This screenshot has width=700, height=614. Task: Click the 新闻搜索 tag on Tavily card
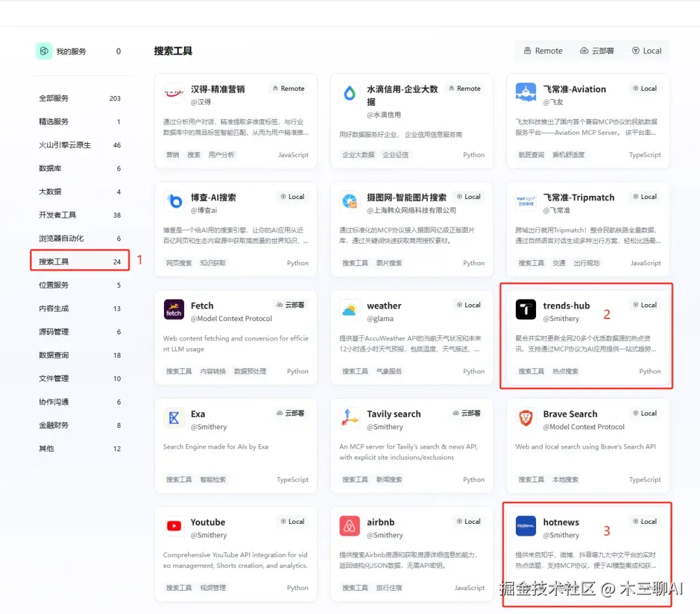(x=389, y=480)
